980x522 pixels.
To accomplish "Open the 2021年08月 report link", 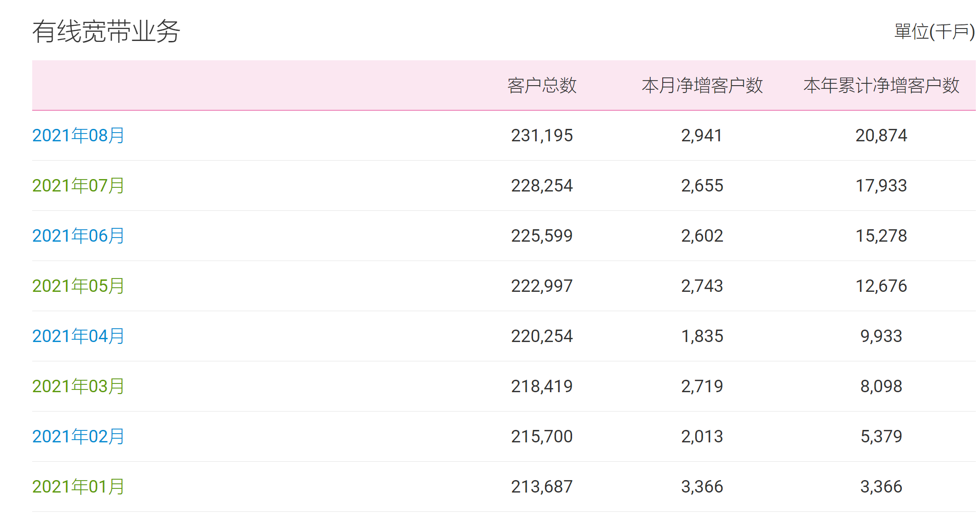I will point(78,135).
